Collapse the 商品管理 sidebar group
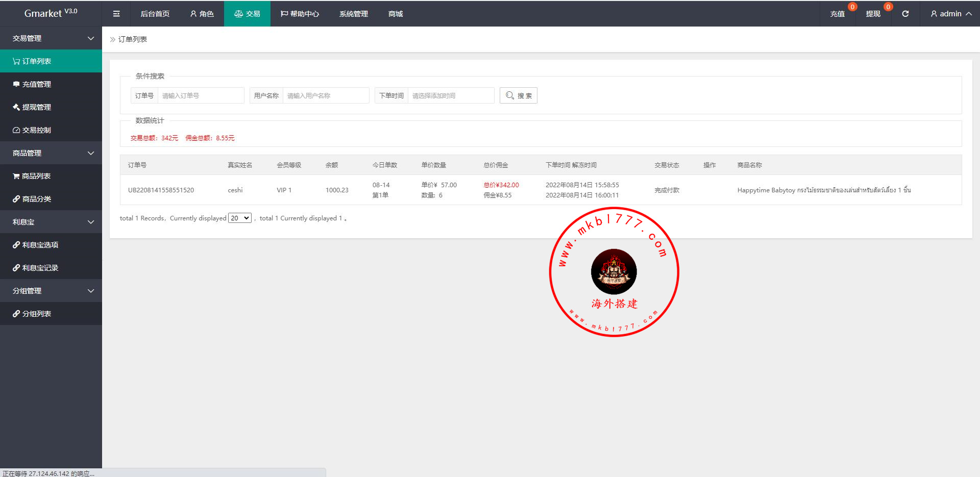Screen dimensions: 980x477 [x=51, y=153]
